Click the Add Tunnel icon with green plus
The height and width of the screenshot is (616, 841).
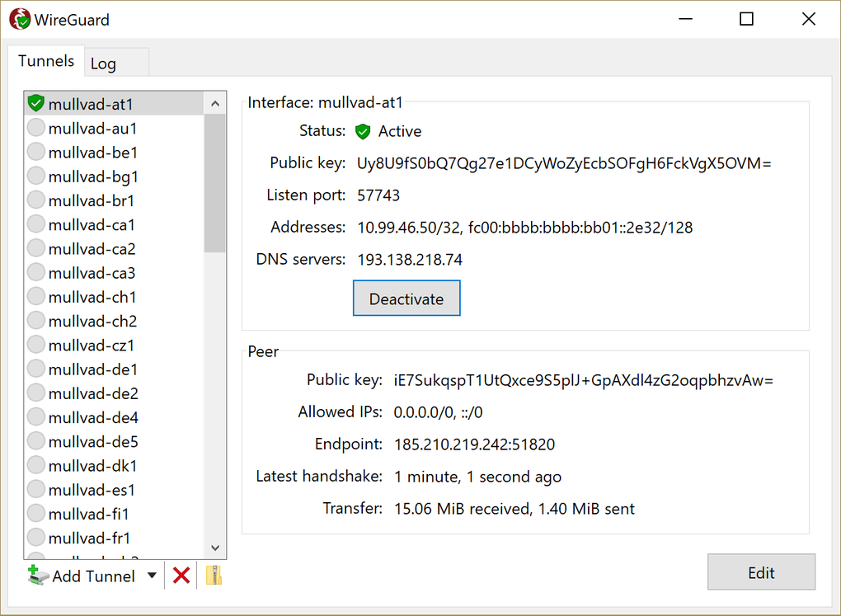click(x=37, y=576)
